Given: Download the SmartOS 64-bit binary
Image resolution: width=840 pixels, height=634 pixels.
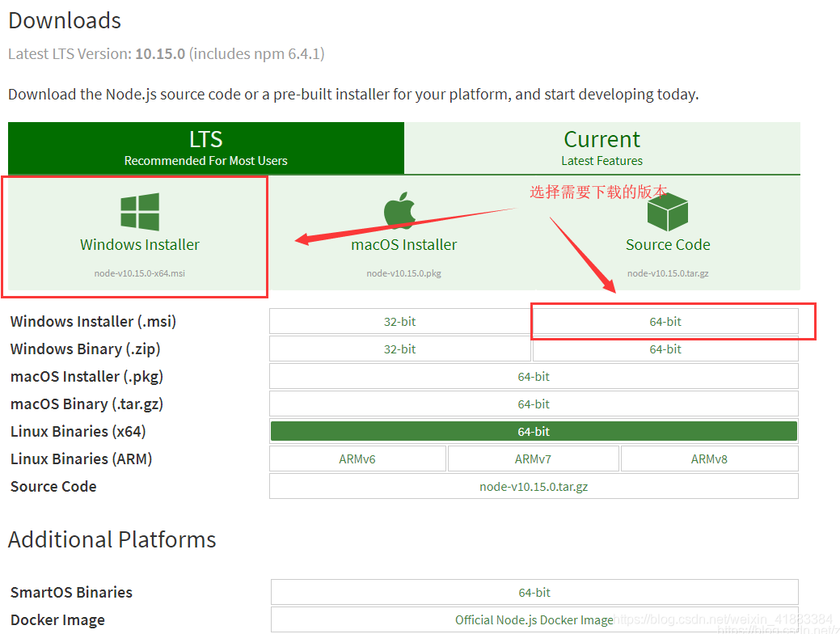Looking at the screenshot, I should tap(534, 592).
